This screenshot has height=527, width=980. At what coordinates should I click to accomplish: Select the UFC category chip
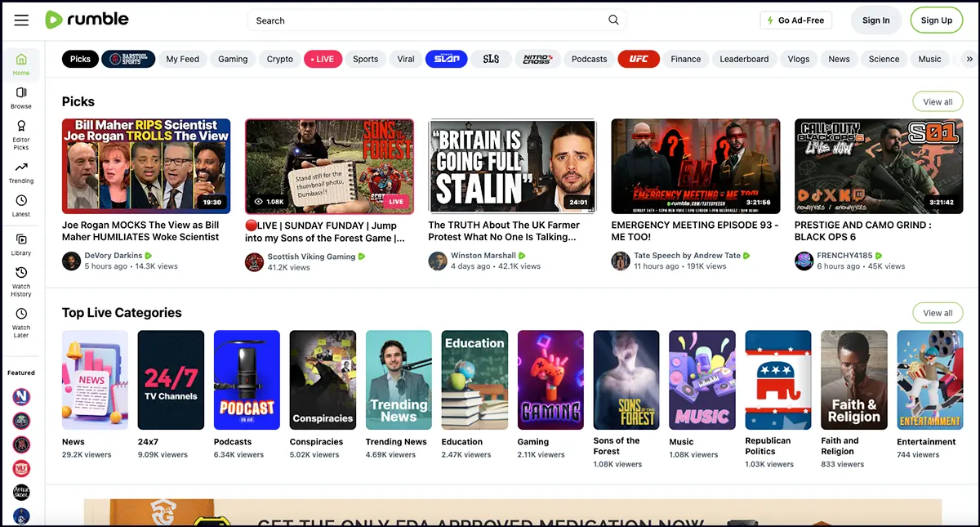click(639, 59)
